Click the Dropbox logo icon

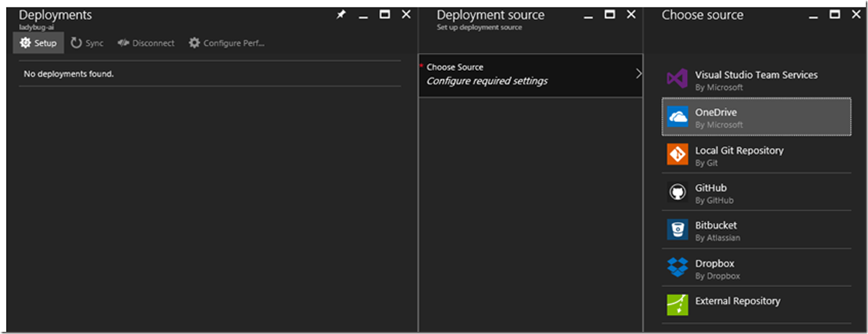pos(678,267)
